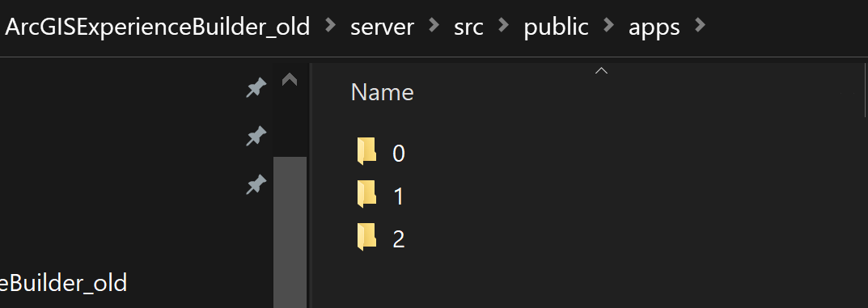Go to server in breadcrumb path
The width and height of the screenshot is (868, 308).
click(x=382, y=27)
